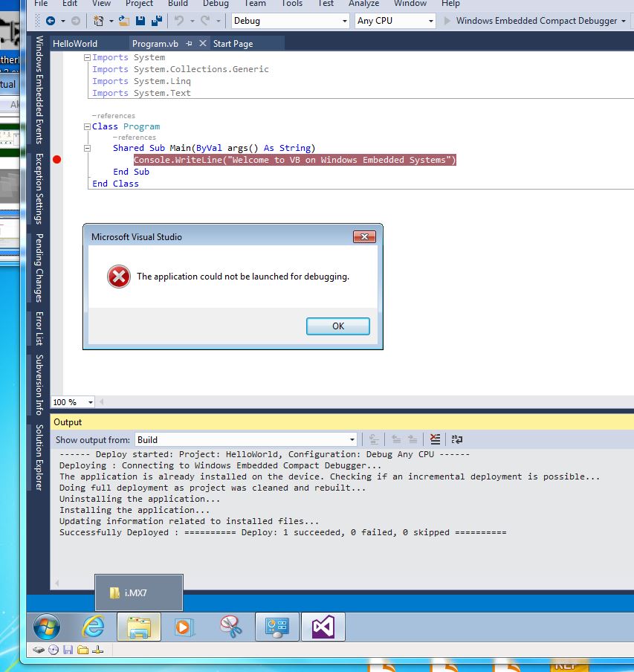Viewport: 634px width, 672px height.
Task: Click OK in the error dialog
Action: tap(338, 326)
